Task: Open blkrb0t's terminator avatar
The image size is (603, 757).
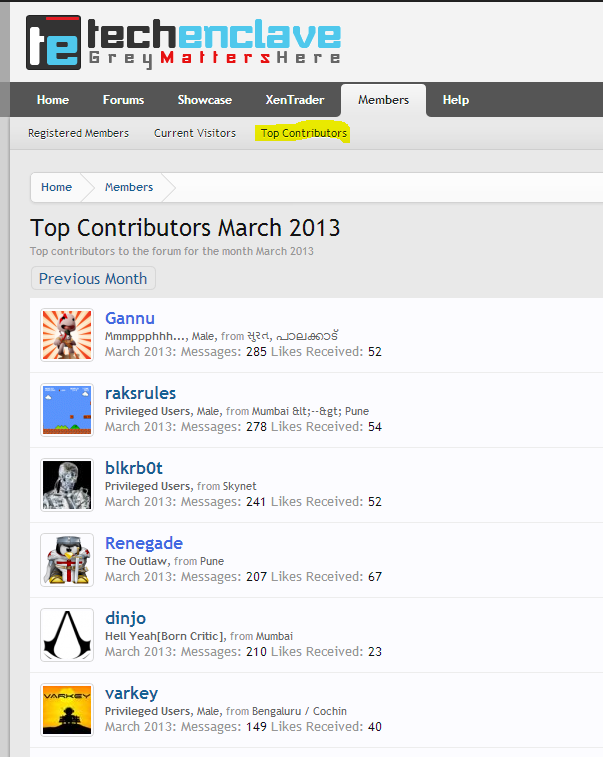Action: [x=67, y=485]
